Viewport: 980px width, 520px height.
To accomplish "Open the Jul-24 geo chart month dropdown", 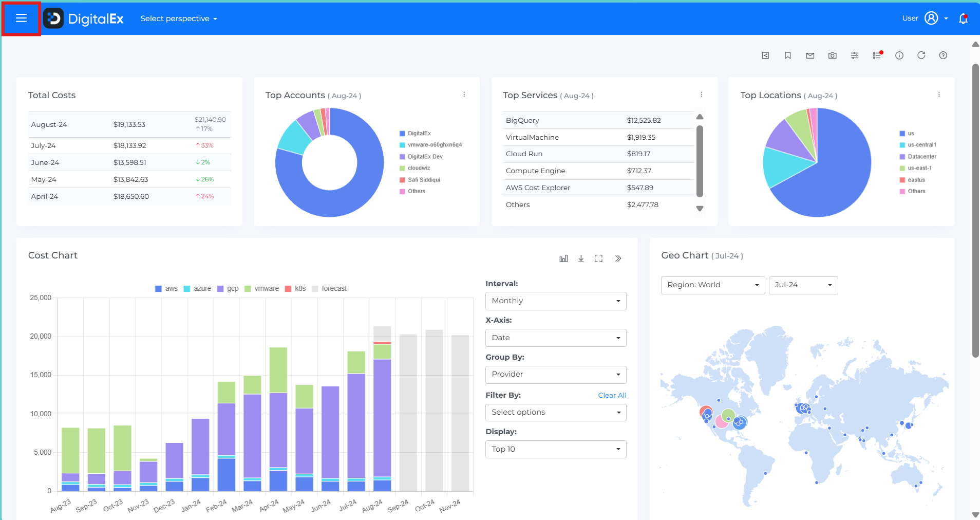I will 803,285.
